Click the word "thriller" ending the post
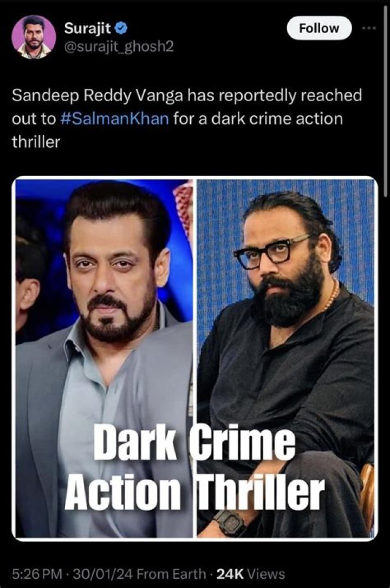Viewport: 390px width, 588px height. pos(36,142)
